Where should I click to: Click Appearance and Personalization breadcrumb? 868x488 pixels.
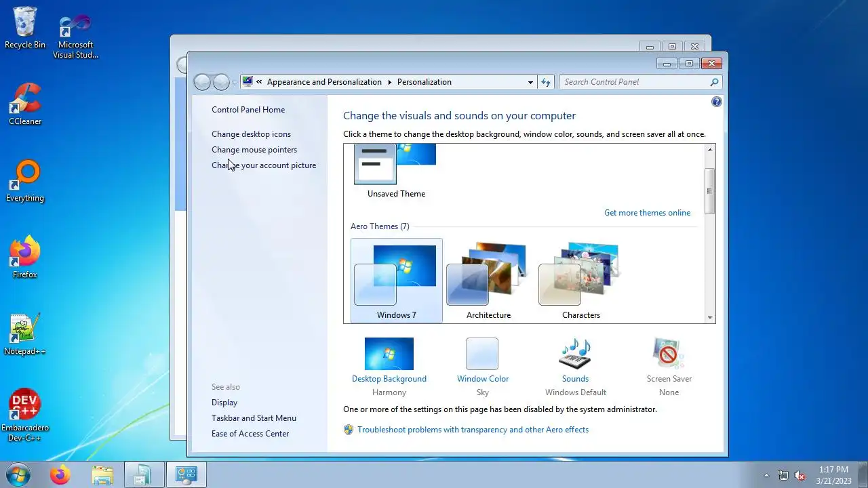tap(324, 82)
